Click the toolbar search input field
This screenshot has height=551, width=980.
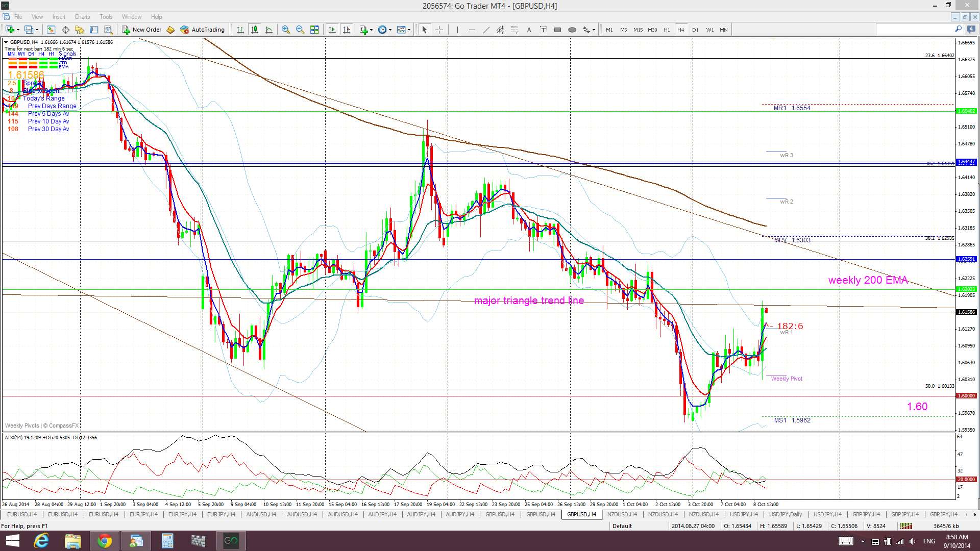[914, 30]
